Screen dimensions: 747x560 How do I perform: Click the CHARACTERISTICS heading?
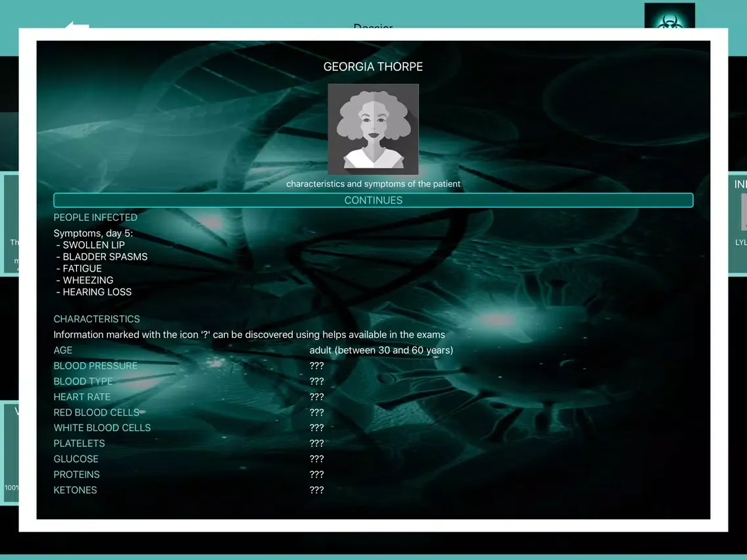coord(97,319)
